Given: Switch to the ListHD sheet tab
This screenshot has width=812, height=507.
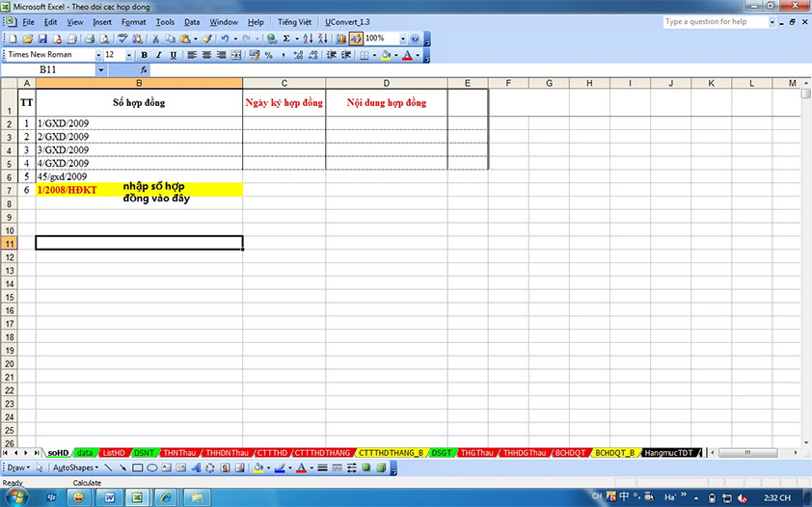Looking at the screenshot, I should (x=114, y=453).
